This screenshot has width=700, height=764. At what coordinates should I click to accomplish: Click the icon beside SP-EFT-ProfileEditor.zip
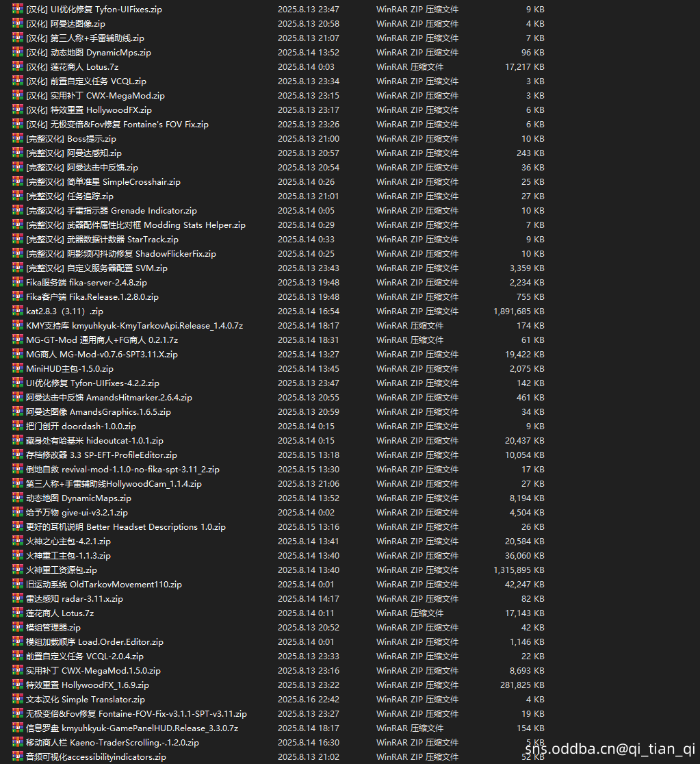[x=18, y=455]
